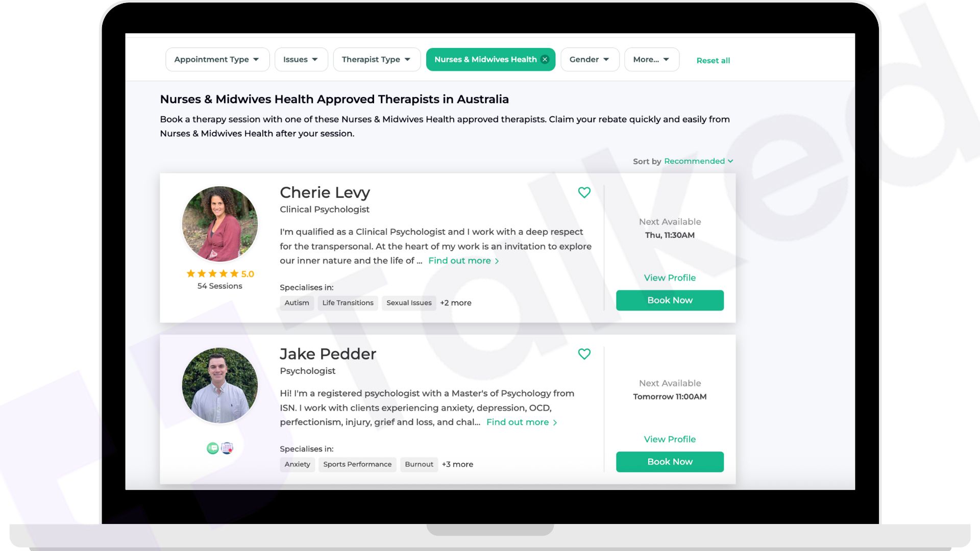Favorite Cherie Levy with heart icon

tap(584, 192)
